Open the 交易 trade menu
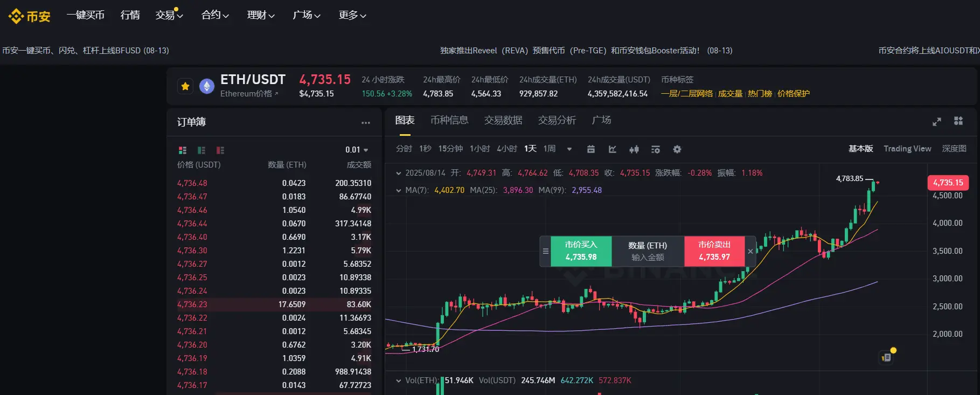The width and height of the screenshot is (980, 395). (x=169, y=15)
